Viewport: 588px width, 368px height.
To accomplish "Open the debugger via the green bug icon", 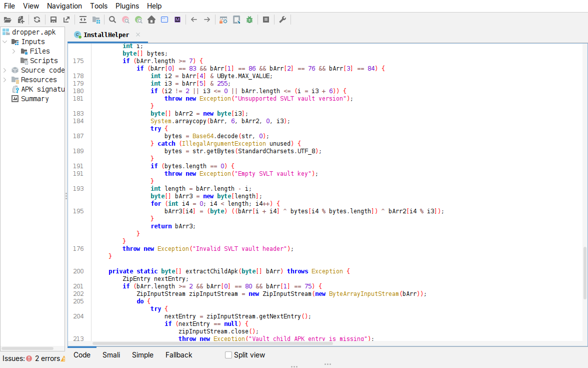I will (249, 20).
